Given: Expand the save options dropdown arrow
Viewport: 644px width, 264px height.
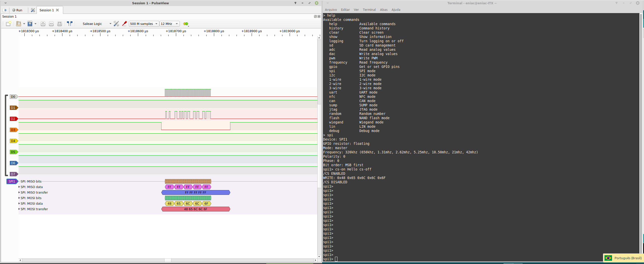Looking at the screenshot, I should [35, 24].
